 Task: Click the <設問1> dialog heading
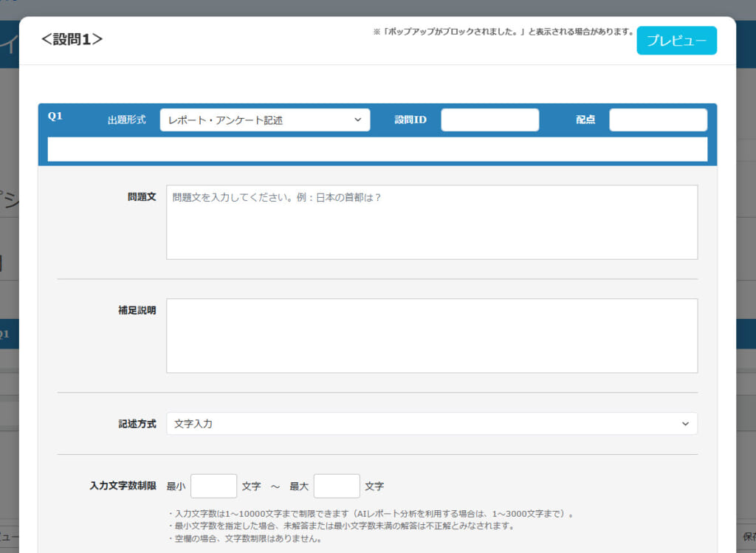[72, 39]
